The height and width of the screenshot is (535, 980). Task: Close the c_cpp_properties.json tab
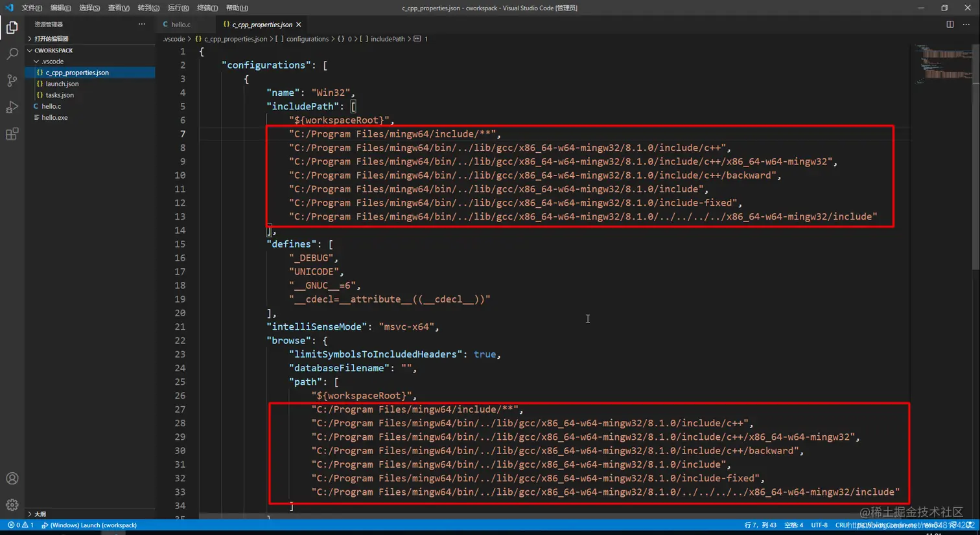299,25
